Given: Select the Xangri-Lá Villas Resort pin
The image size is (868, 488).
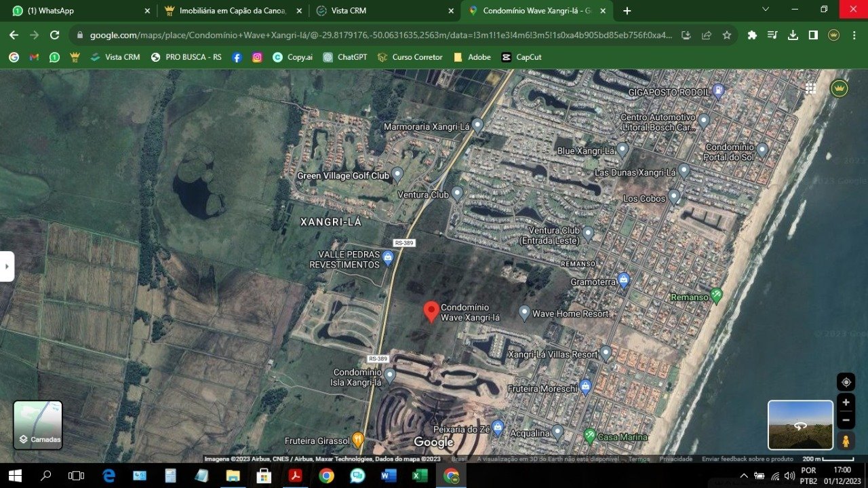Looking at the screenshot, I should (606, 353).
